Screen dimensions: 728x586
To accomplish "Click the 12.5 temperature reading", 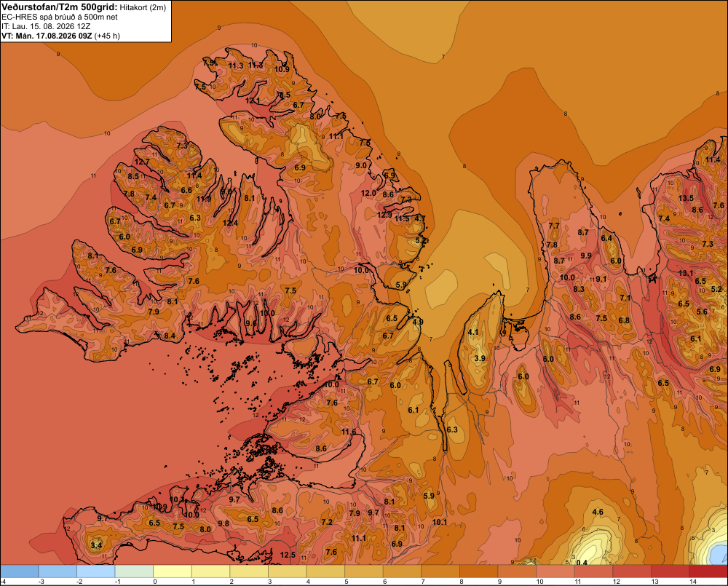I will pos(288,555).
